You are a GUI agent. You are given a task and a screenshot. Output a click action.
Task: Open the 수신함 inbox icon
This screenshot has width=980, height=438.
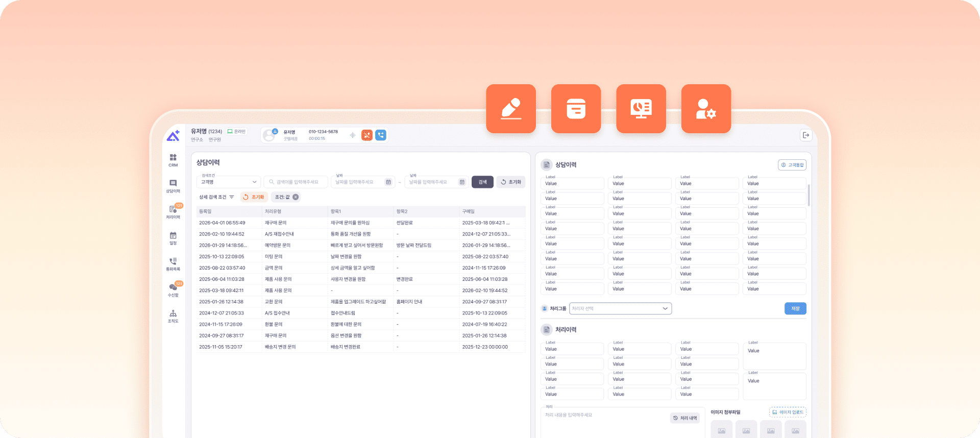click(x=173, y=289)
